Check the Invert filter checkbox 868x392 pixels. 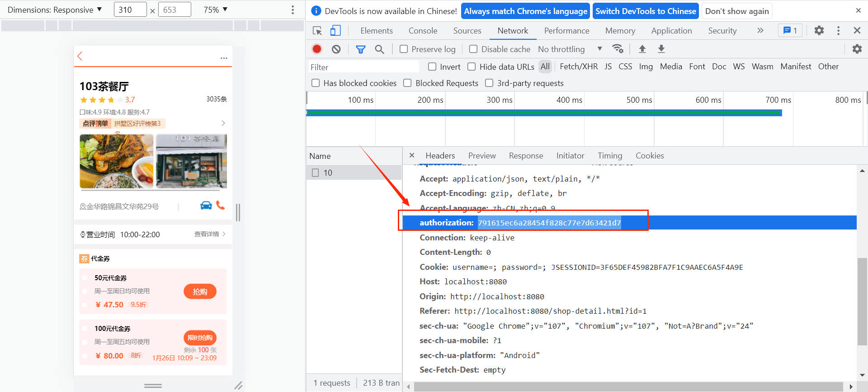(x=432, y=67)
